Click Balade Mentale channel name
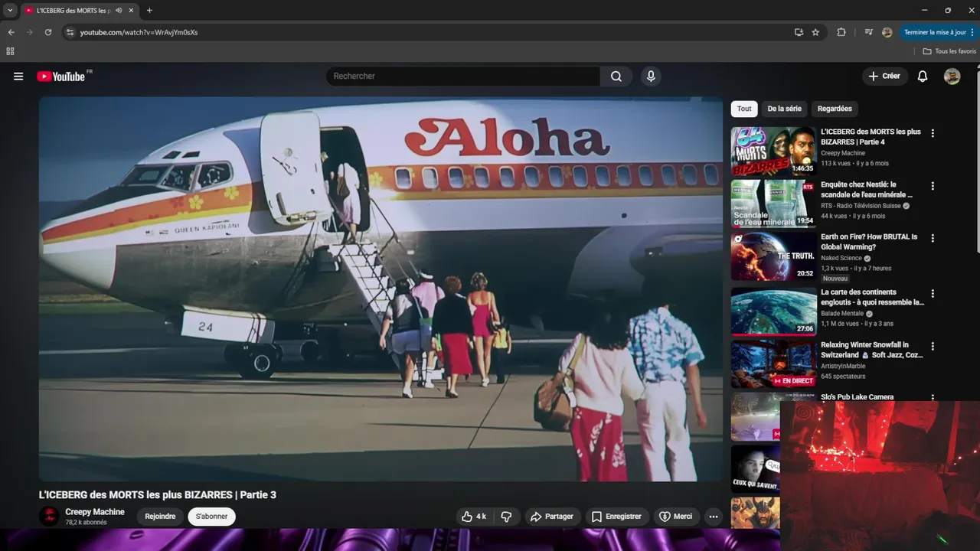The image size is (980, 551). click(842, 314)
